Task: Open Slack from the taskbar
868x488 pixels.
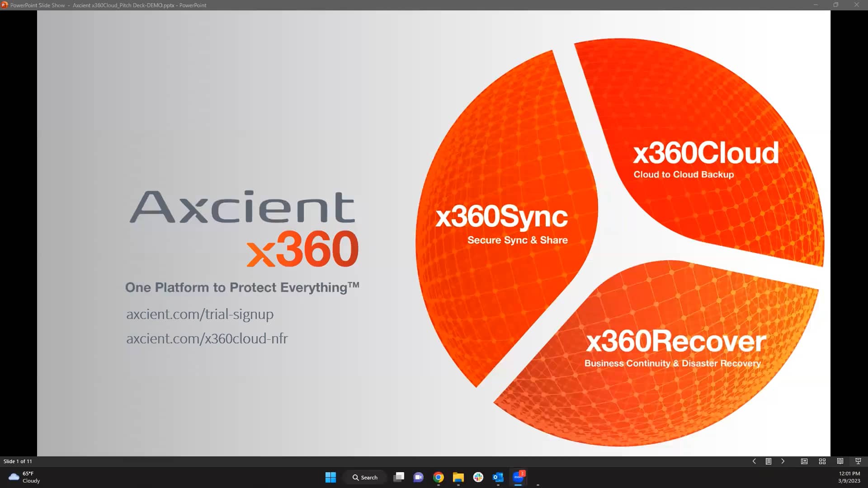Action: (x=478, y=477)
